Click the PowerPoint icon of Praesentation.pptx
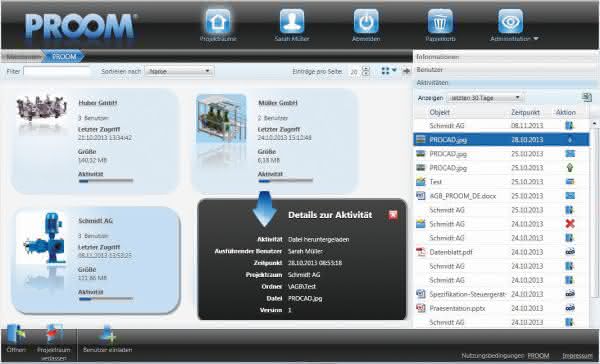 tap(421, 308)
